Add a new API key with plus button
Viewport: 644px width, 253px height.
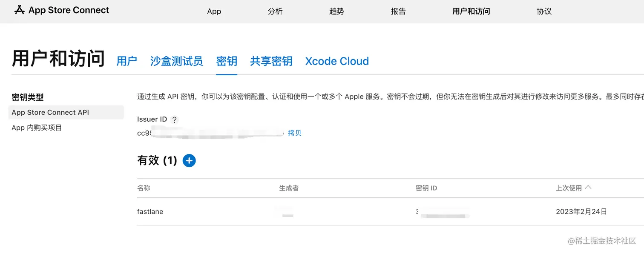189,160
